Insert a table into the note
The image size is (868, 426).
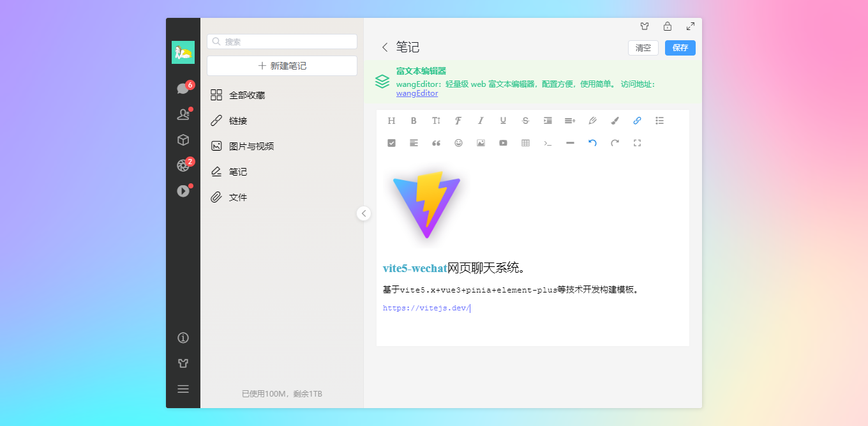[525, 142]
